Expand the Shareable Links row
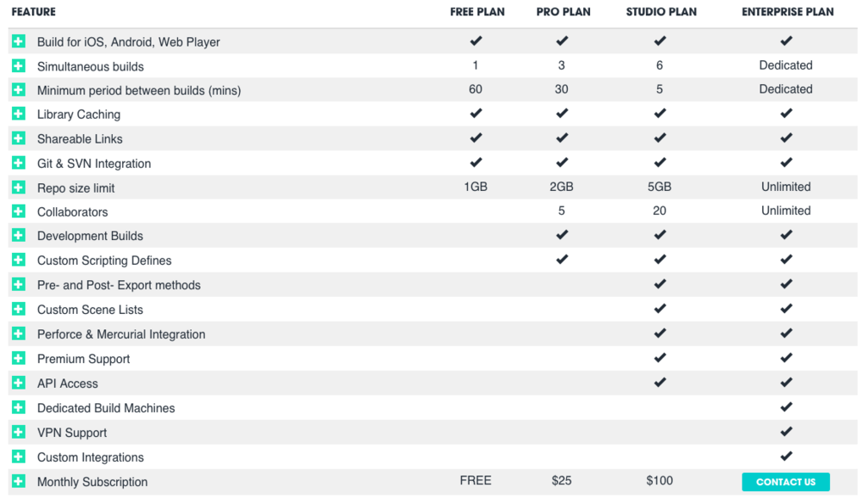The height and width of the screenshot is (504, 868). [x=19, y=138]
